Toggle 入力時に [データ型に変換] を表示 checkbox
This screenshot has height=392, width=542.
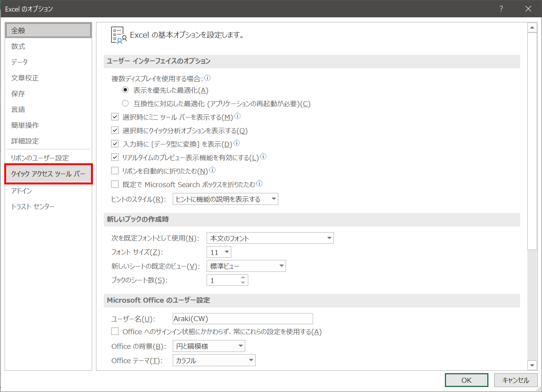point(115,144)
